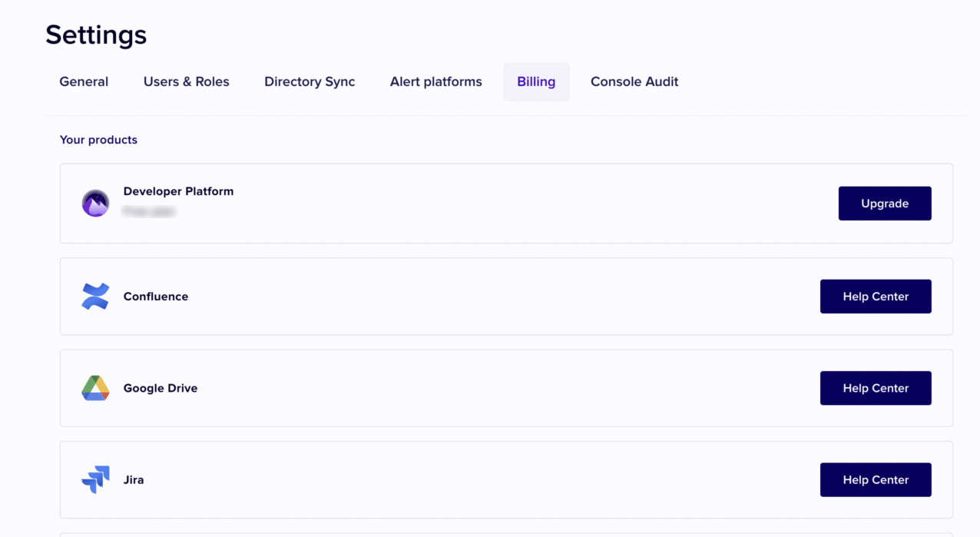Click the Developer Platform purple mountain icon
The height and width of the screenshot is (537, 980).
(x=95, y=204)
